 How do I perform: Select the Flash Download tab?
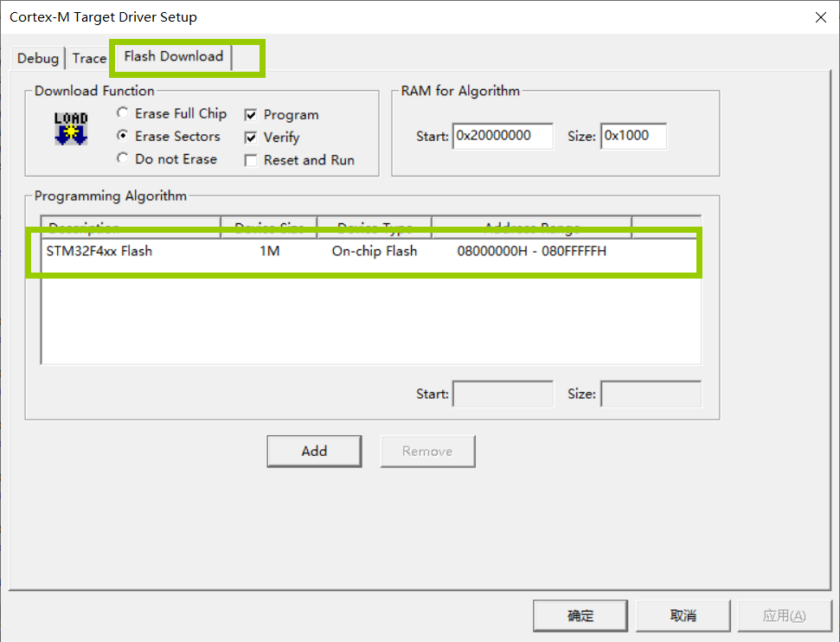pyautogui.click(x=174, y=56)
